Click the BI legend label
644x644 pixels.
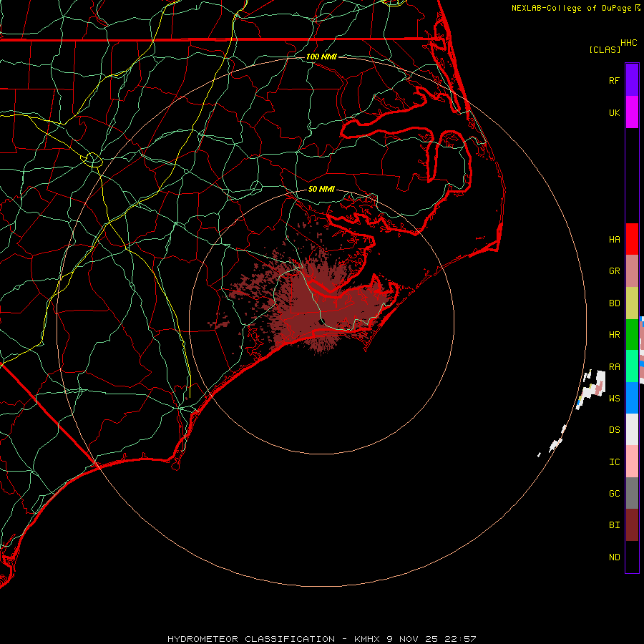click(614, 525)
